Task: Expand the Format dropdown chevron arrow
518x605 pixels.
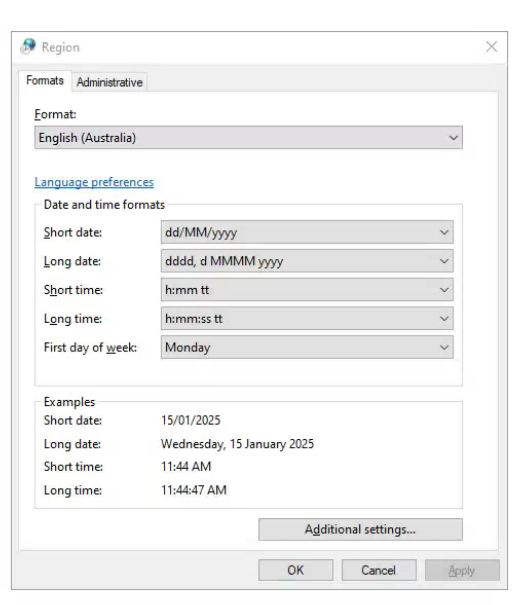Action: click(x=453, y=138)
